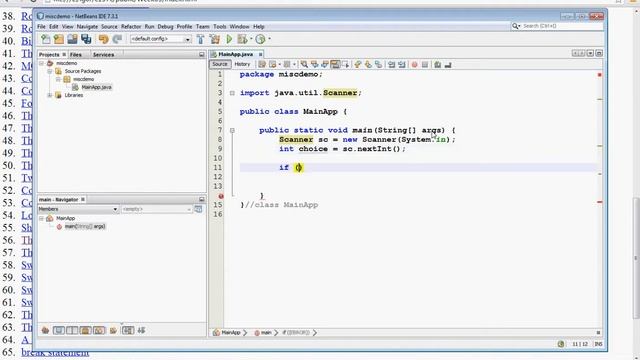Screen dimensions: 640x360
Task: Select MainApp.java in the Projects tree
Action: tap(96, 87)
